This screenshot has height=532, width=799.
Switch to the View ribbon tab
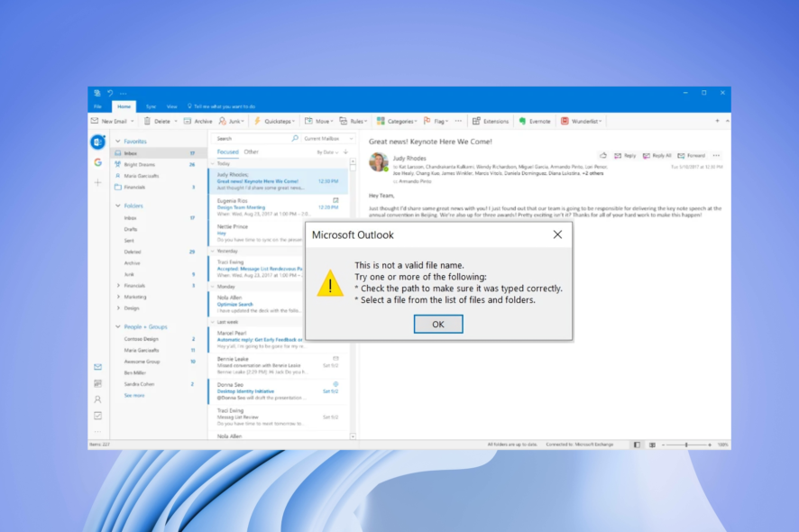[x=171, y=106]
